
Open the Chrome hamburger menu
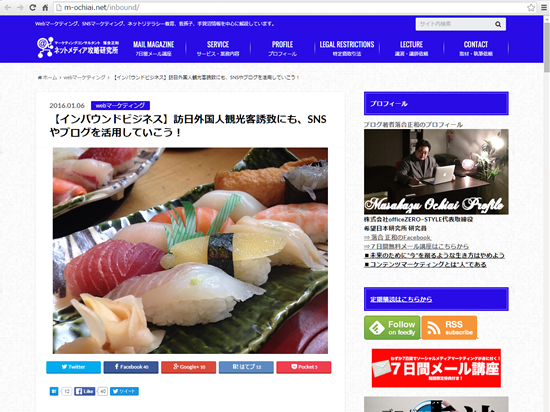click(x=544, y=7)
